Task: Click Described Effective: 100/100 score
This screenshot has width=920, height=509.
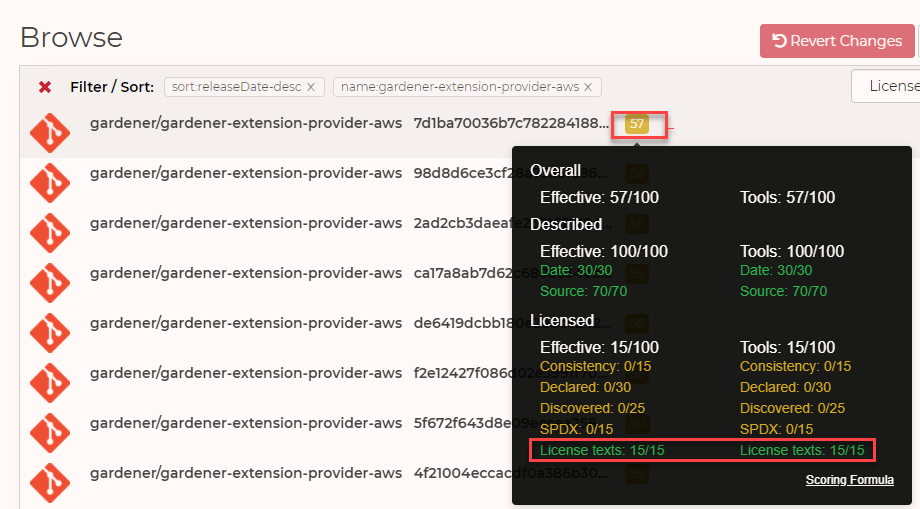Action: pyautogui.click(x=604, y=251)
